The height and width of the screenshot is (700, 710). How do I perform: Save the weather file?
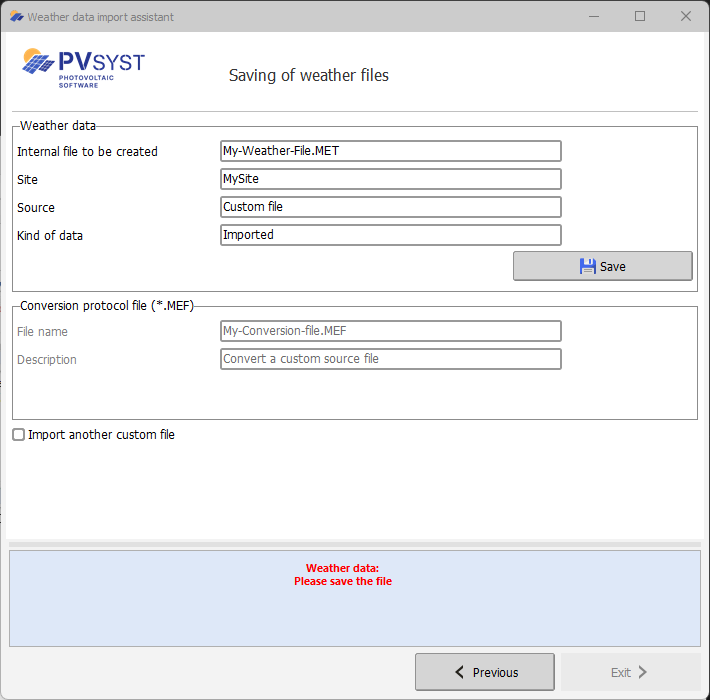[x=602, y=266]
